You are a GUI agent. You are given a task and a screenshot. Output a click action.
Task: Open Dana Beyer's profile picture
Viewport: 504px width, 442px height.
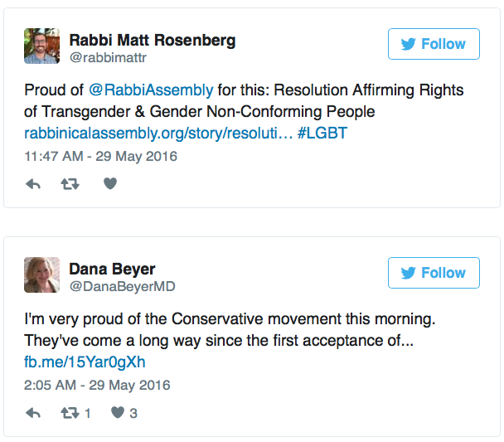click(41, 274)
